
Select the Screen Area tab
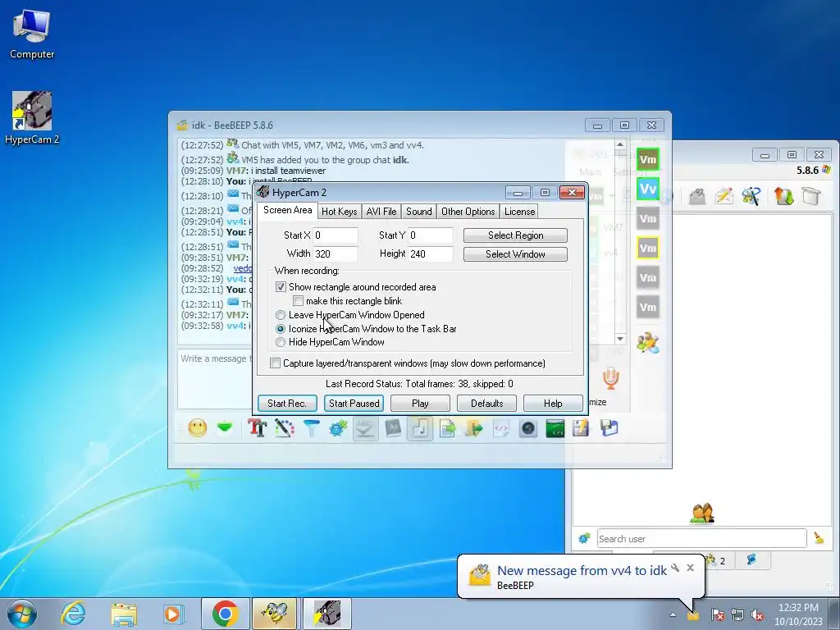click(x=288, y=210)
